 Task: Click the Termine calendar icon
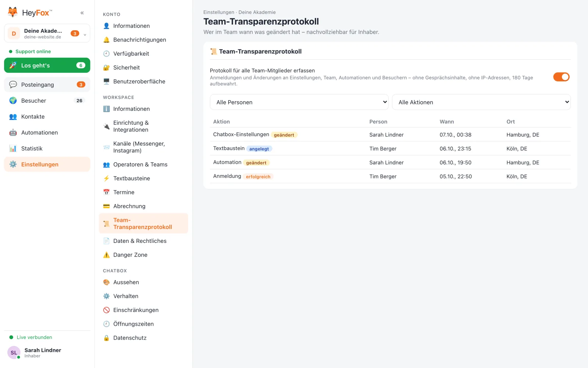click(106, 192)
